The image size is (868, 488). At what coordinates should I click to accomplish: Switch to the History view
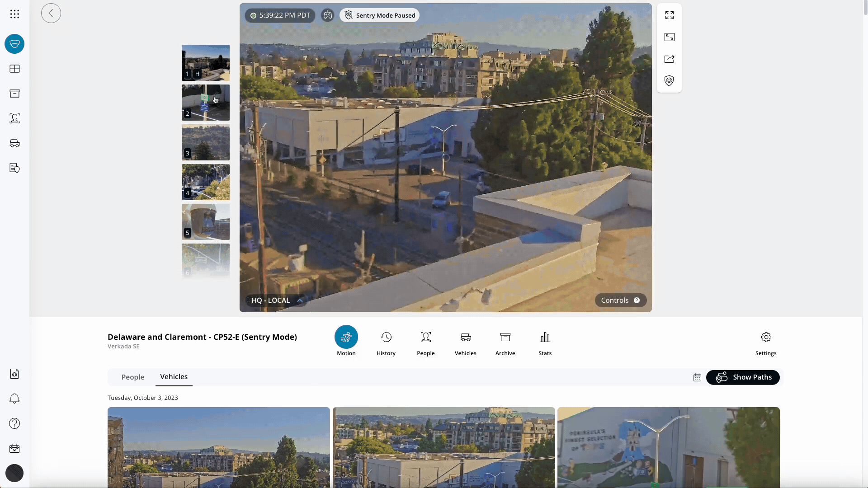[386, 343]
